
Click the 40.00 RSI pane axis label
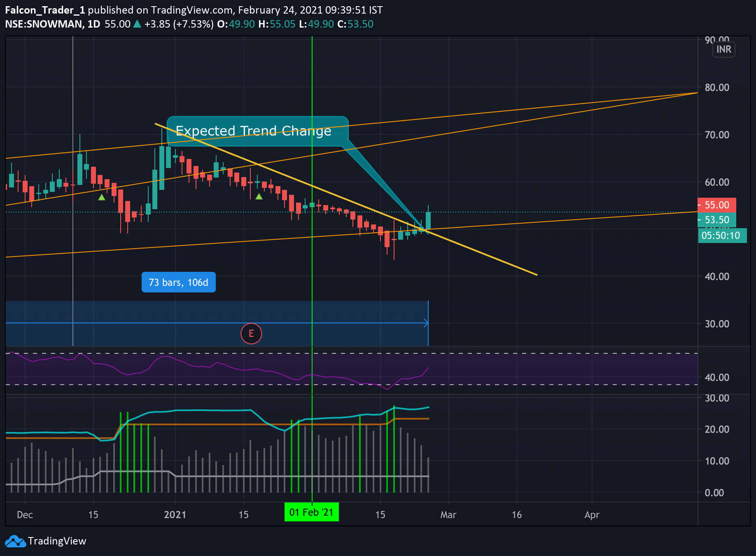(717, 377)
